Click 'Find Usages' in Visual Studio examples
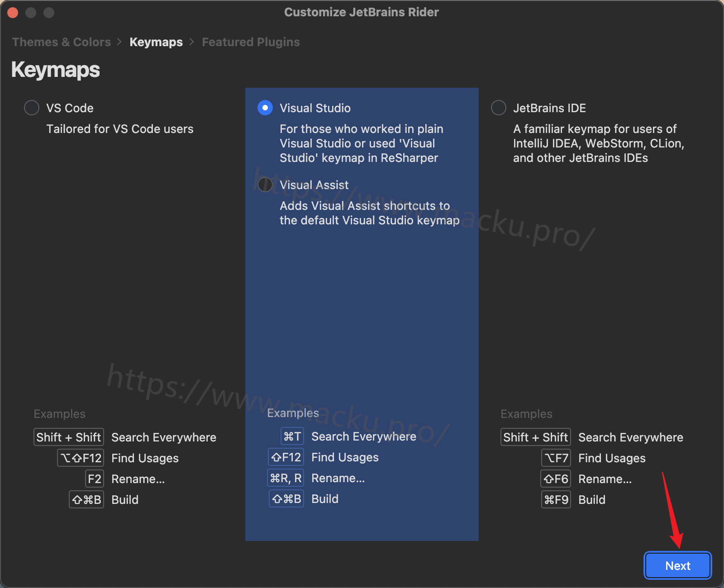The height and width of the screenshot is (588, 724). pos(345,457)
